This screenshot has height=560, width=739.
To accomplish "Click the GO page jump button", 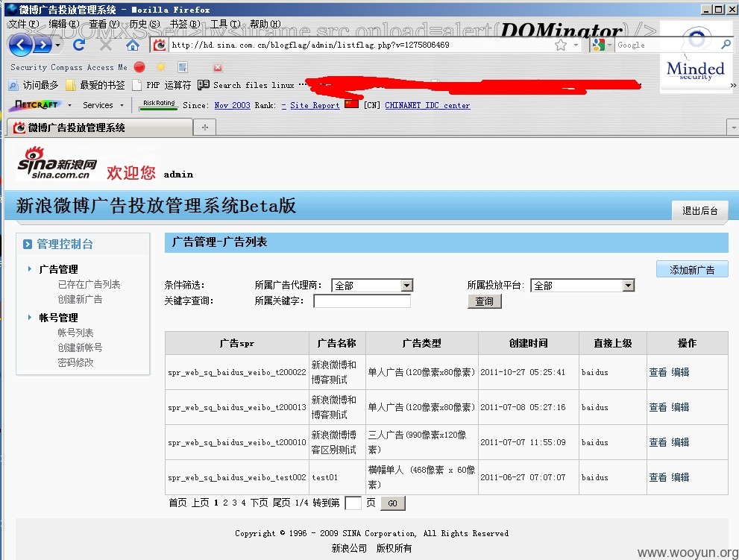I will pyautogui.click(x=392, y=503).
